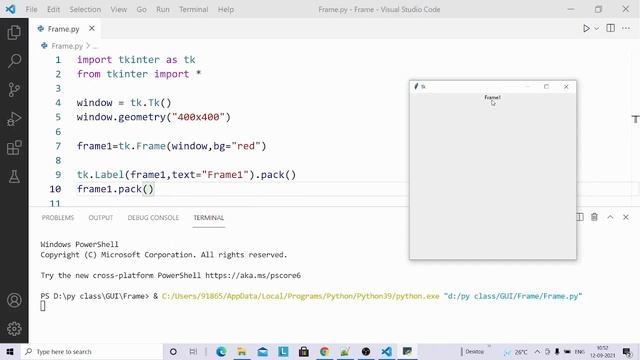Open the Windows Start menu

click(x=10, y=351)
